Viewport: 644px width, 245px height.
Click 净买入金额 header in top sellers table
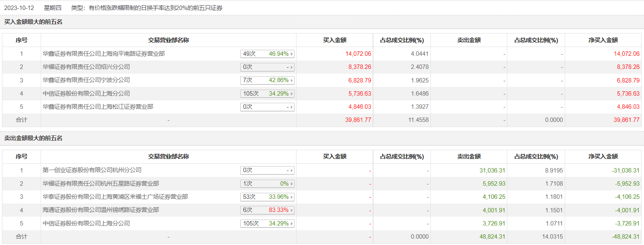603,157
